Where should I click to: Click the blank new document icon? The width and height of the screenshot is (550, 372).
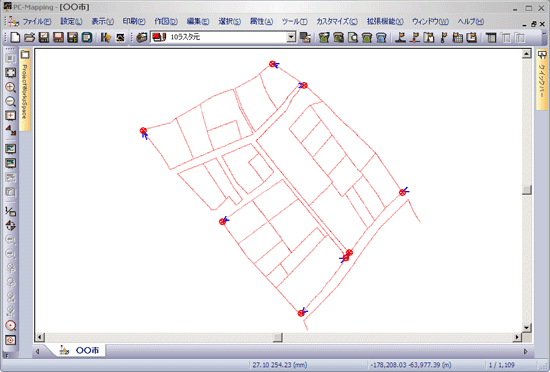pos(15,37)
